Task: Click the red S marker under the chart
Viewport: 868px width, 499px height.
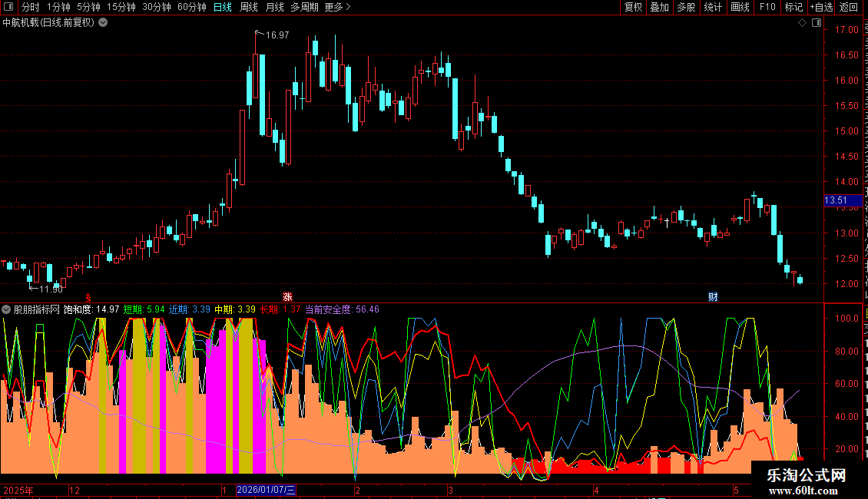Action: (88, 298)
